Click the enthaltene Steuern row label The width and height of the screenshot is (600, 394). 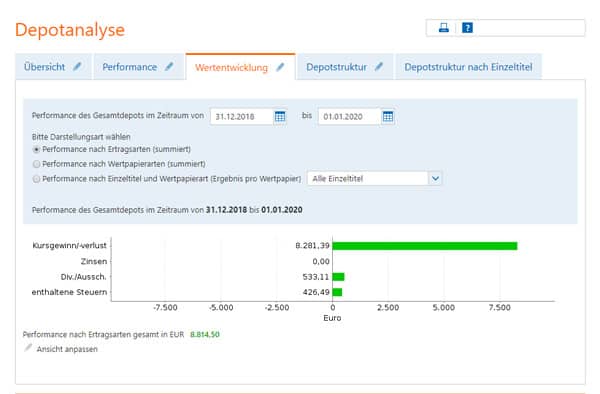click(69, 292)
